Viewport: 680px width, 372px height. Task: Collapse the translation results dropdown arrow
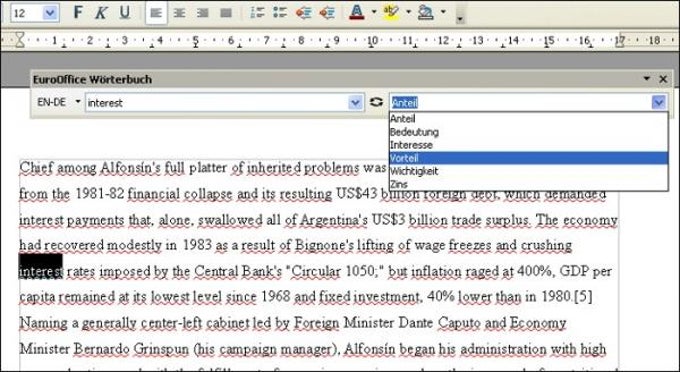coord(658,103)
